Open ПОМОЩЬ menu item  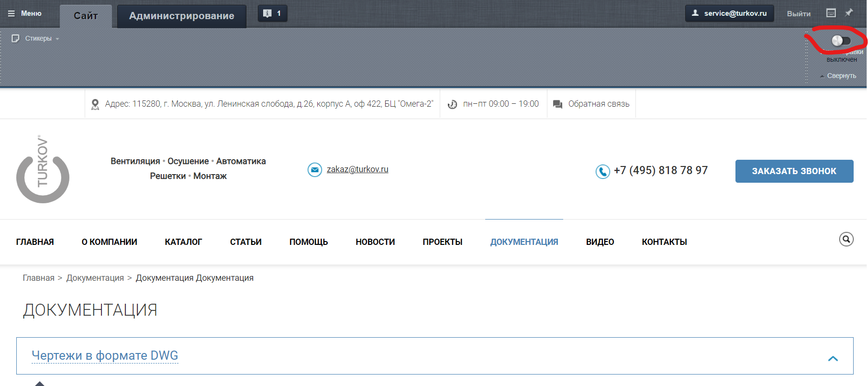[309, 242]
